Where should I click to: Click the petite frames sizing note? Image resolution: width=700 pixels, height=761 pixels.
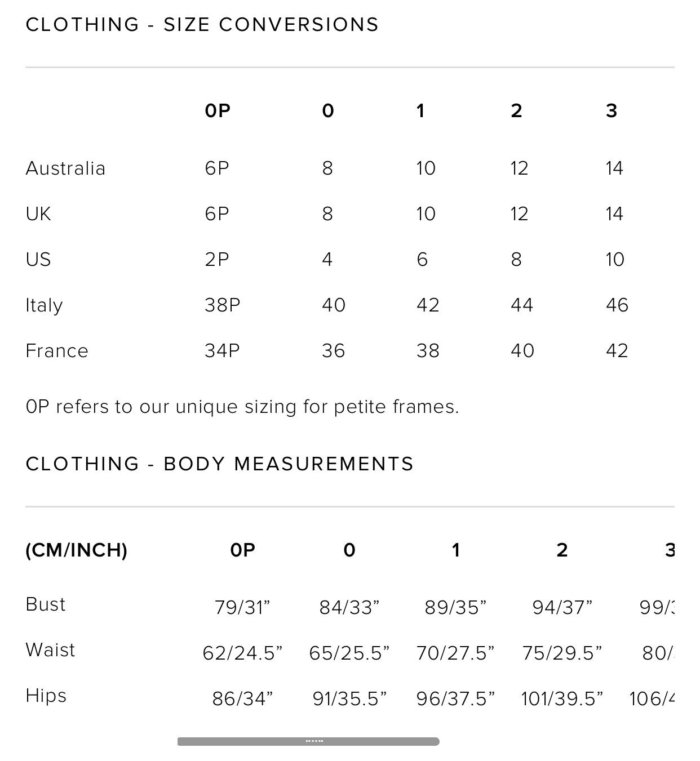click(242, 407)
